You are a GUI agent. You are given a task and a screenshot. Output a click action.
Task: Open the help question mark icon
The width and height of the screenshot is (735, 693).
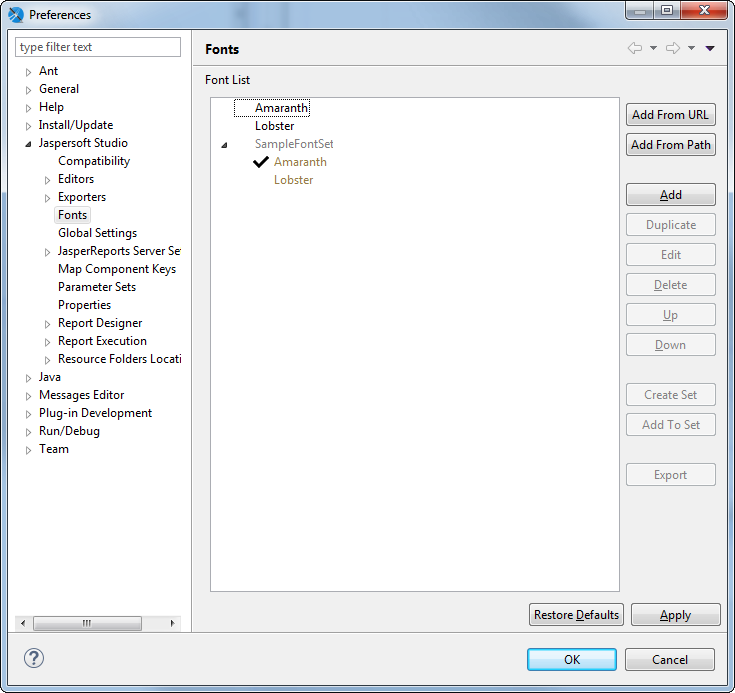tap(34, 658)
